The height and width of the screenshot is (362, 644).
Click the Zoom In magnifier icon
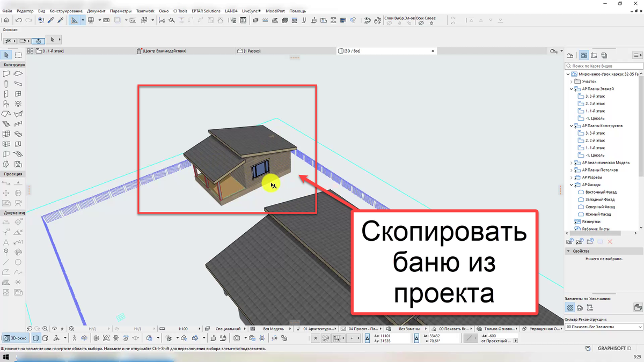(x=45, y=328)
